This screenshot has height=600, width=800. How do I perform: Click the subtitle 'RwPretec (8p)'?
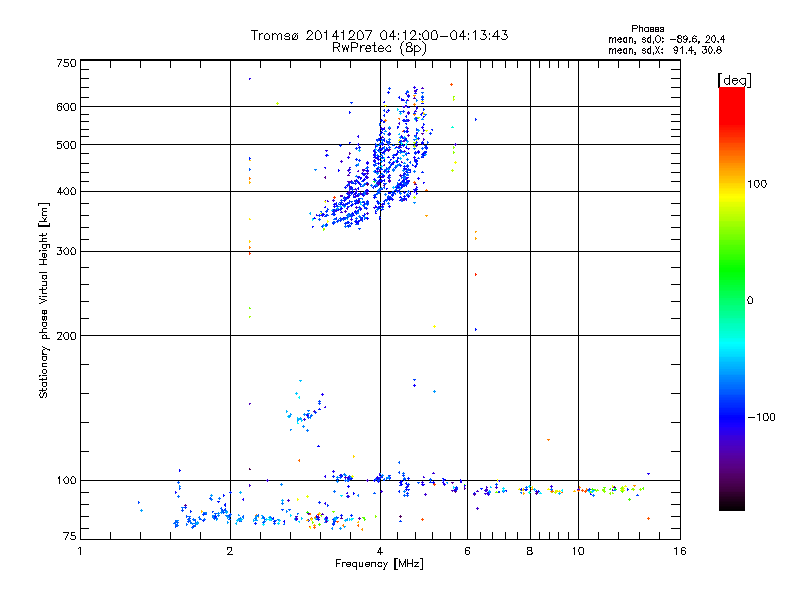[379, 48]
